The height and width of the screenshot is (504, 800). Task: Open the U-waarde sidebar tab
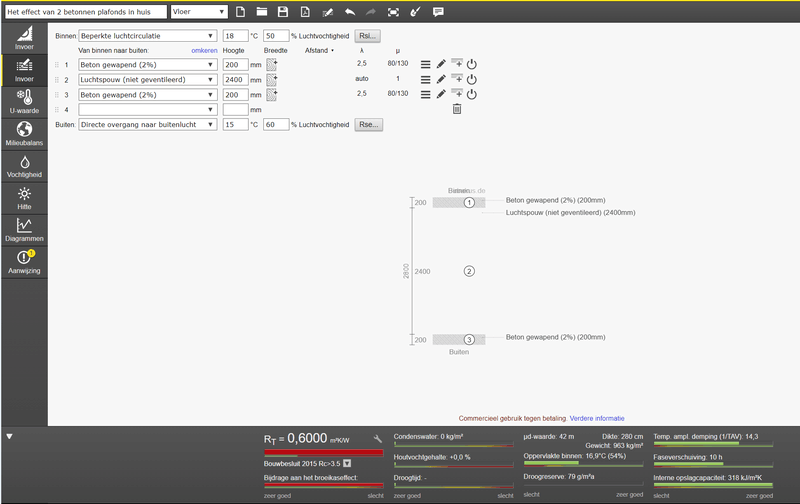(x=24, y=102)
